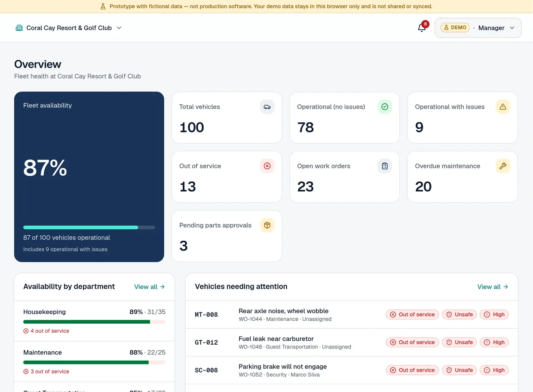Click the warning triangle icon on Operational with issues

tap(503, 107)
